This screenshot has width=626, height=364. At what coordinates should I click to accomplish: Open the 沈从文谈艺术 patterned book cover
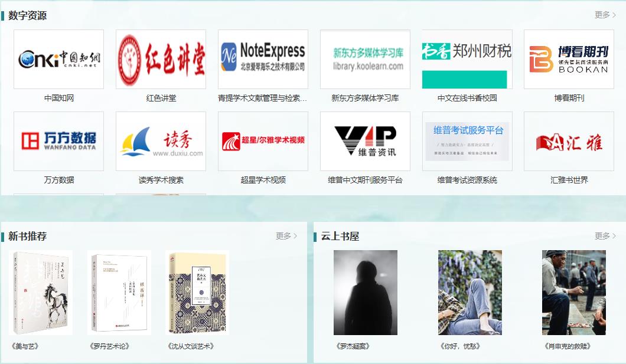point(197,293)
